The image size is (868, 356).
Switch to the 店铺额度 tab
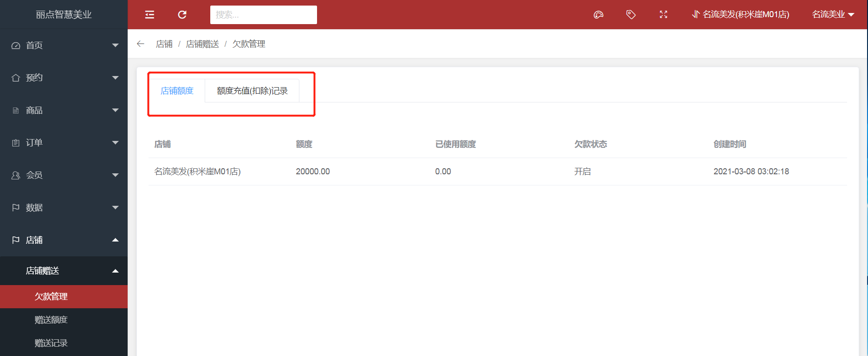[x=177, y=91]
